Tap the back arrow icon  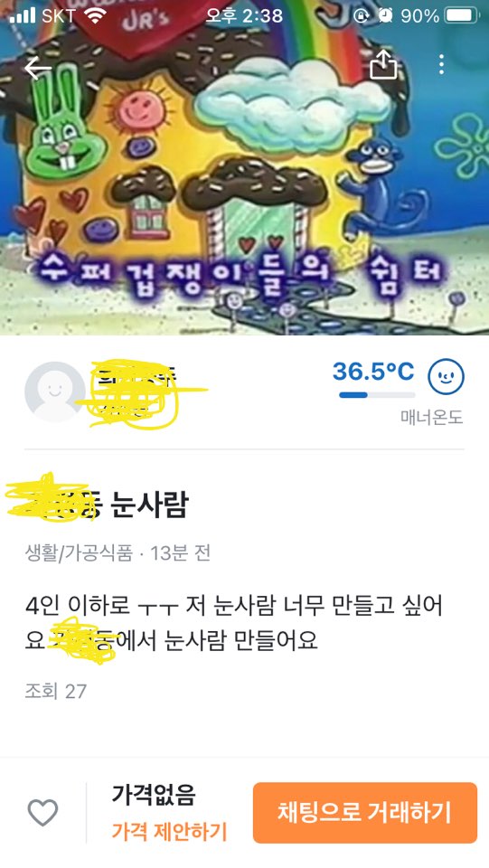(x=38, y=68)
